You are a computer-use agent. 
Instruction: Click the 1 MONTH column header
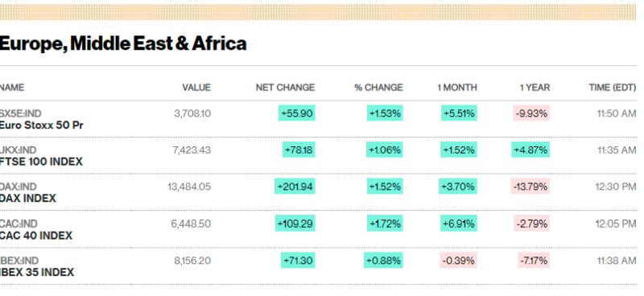pos(457,88)
